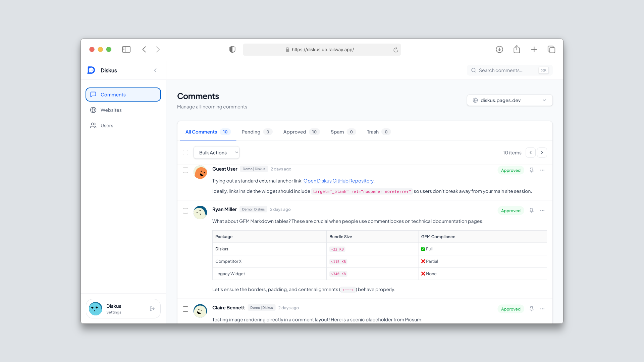Screen dimensions: 644x362
Task: Click Approved badge on Guest User's comment
Action: (511, 170)
